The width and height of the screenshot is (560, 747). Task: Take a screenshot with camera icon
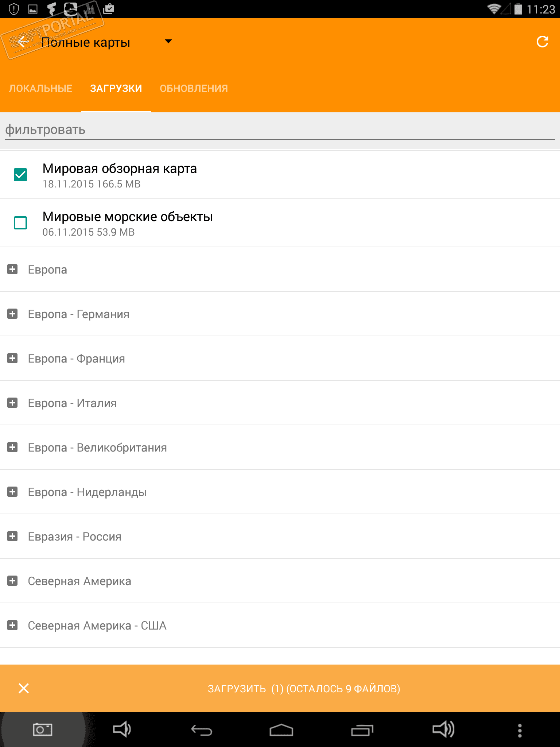coord(43,729)
